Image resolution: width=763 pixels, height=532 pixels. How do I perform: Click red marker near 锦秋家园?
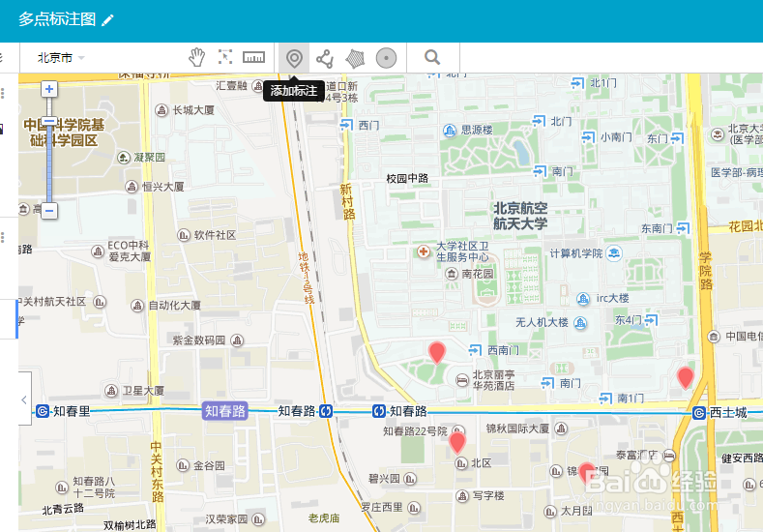587,473
